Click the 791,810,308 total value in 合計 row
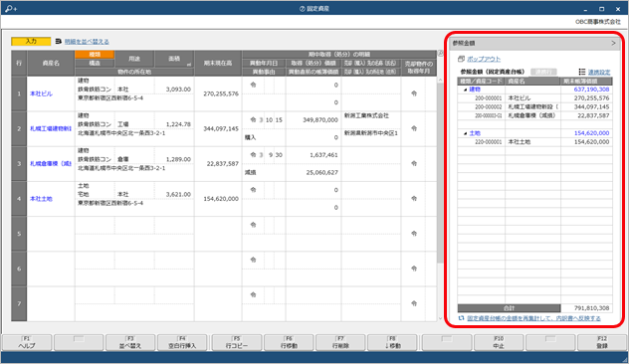 [591, 308]
